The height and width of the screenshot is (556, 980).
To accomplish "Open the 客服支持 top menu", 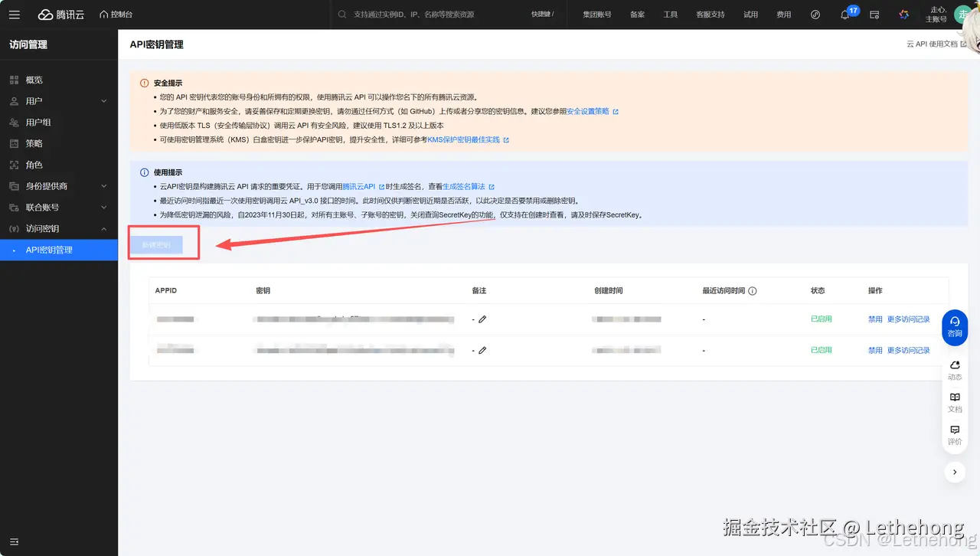I will (x=710, y=15).
